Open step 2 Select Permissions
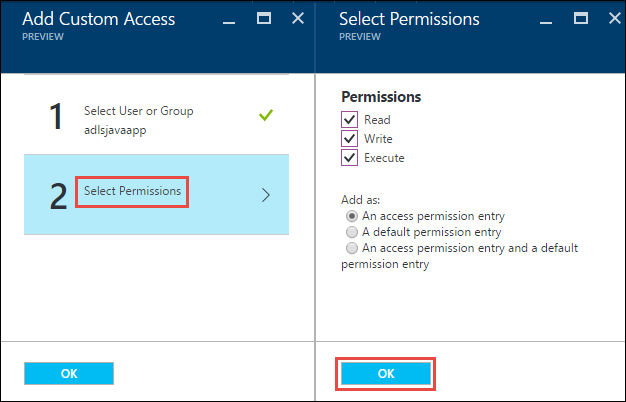The image size is (626, 402). [133, 191]
